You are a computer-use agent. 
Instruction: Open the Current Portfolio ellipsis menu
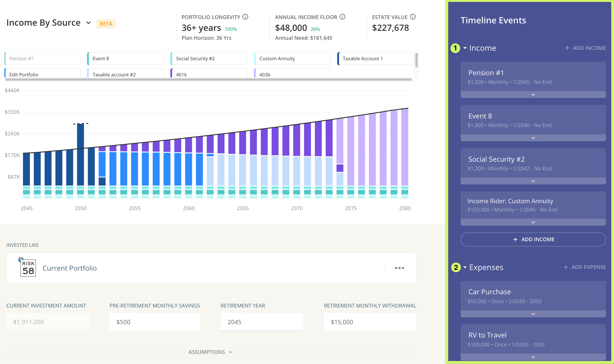(399, 268)
